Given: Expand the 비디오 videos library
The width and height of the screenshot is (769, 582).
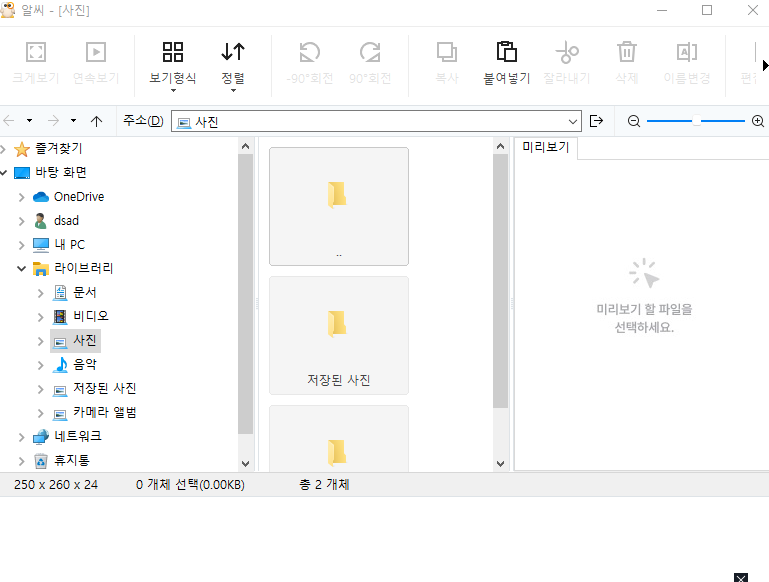Looking at the screenshot, I should (x=41, y=317).
